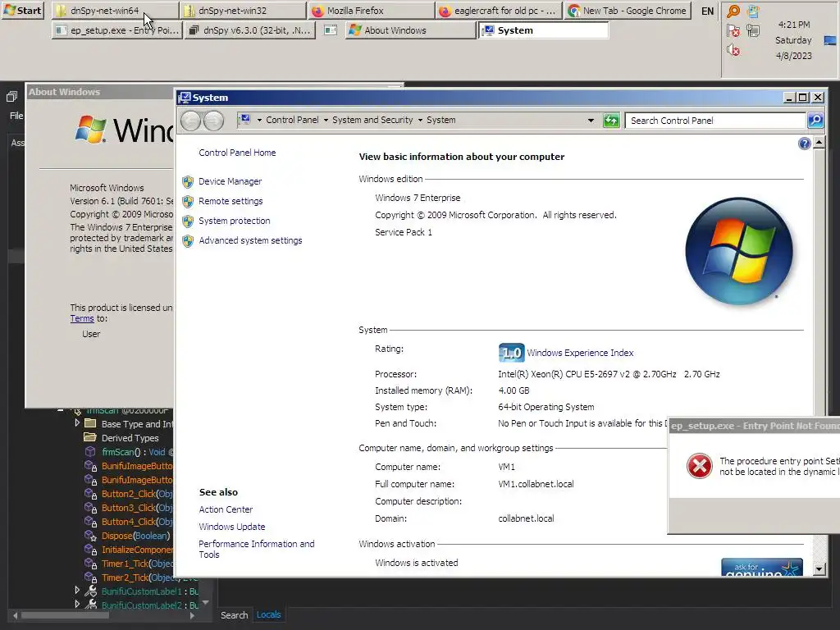Screen dimensions: 840x630
Task: Click the search magnifier icon
Action: [x=815, y=121]
